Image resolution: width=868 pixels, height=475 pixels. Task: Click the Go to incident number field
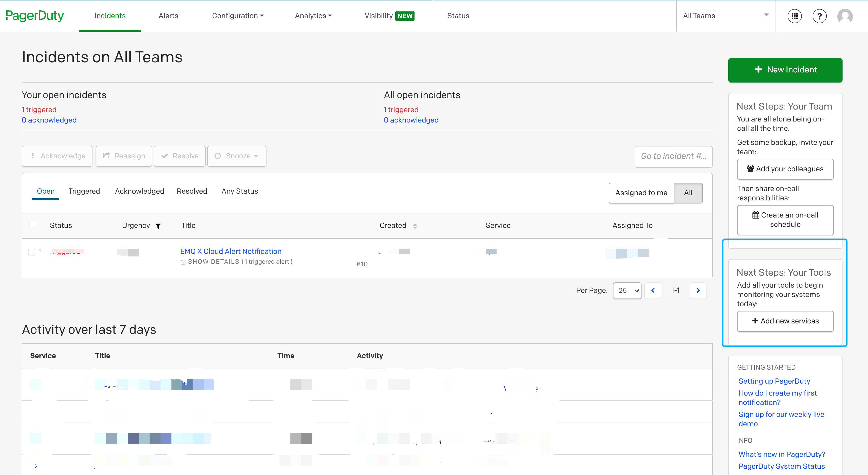(x=673, y=156)
